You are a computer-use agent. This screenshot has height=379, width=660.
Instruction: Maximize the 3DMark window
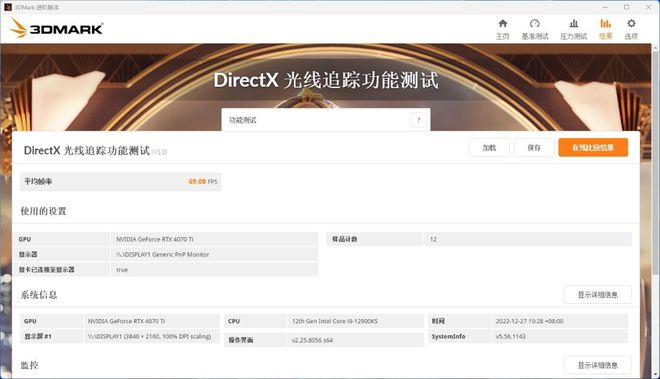coord(626,7)
